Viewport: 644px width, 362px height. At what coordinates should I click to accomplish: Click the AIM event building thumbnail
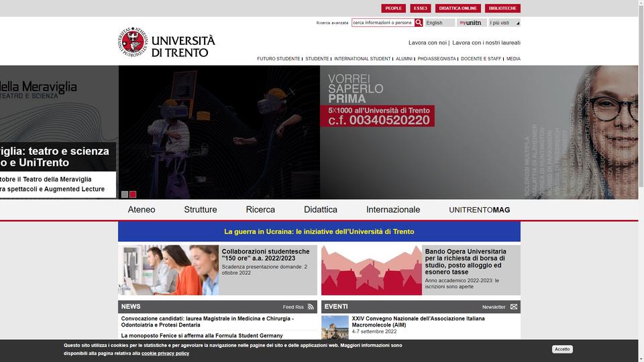[x=335, y=327]
